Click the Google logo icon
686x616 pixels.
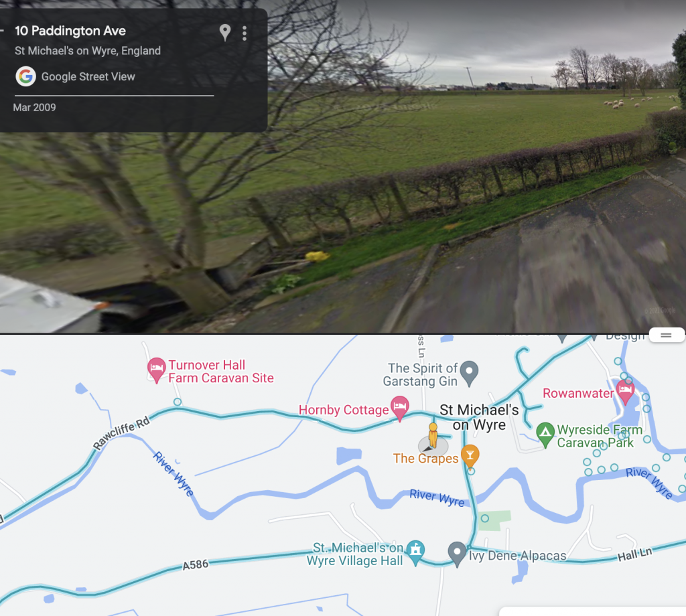pyautogui.click(x=26, y=76)
